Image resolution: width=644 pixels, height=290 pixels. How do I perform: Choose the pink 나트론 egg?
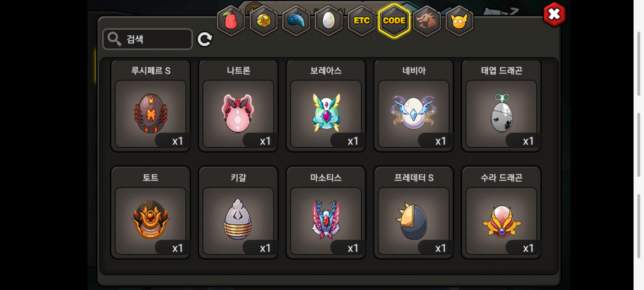pyautogui.click(x=238, y=106)
